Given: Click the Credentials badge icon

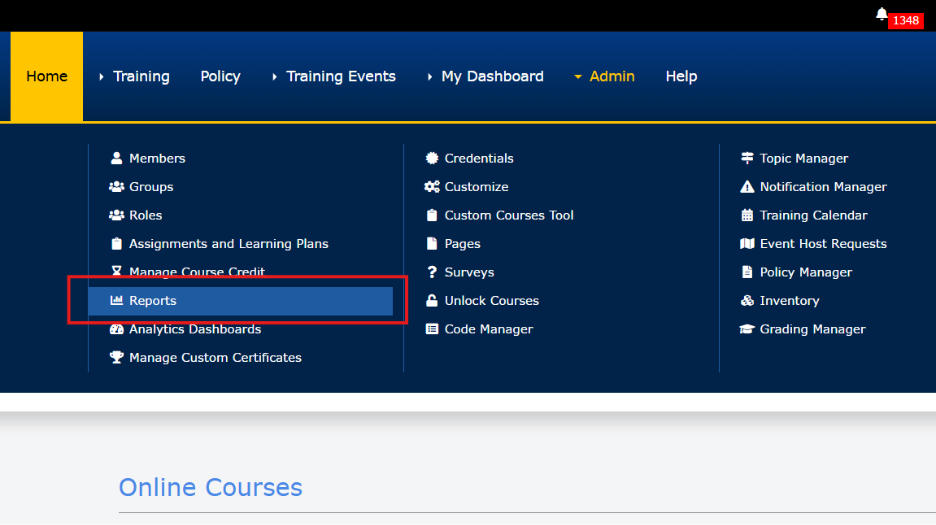Looking at the screenshot, I should click(x=432, y=158).
